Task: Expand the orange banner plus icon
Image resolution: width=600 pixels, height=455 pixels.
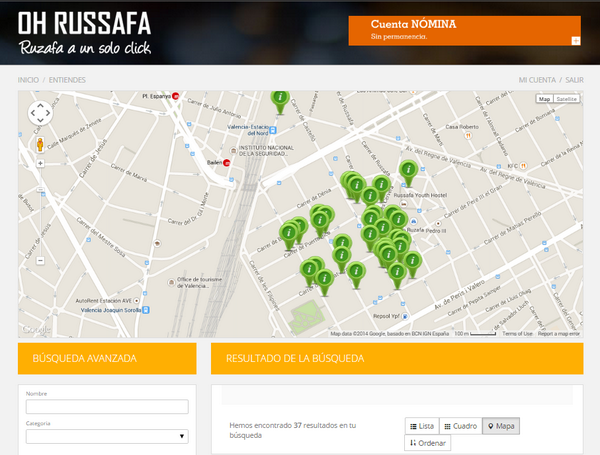Action: click(x=576, y=41)
